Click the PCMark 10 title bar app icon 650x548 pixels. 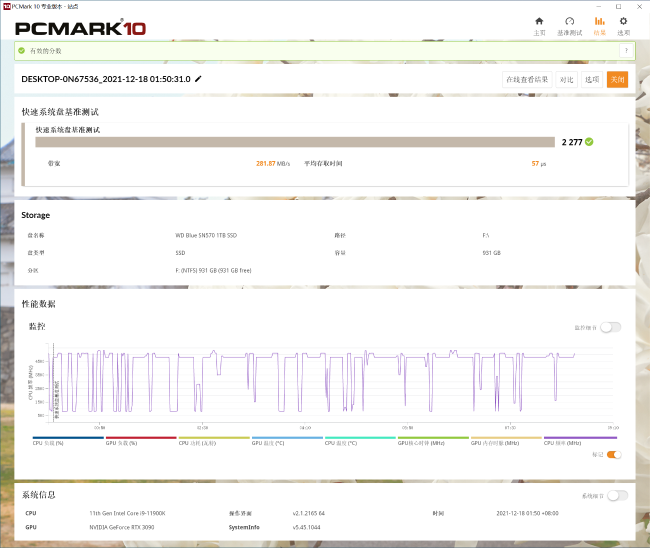[6, 6]
